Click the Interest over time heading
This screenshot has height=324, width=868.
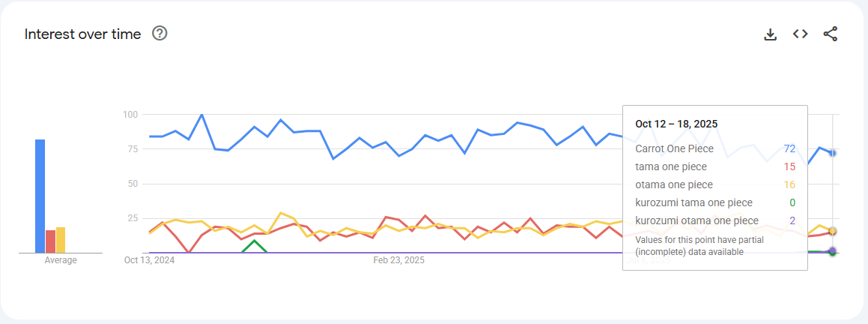83,34
